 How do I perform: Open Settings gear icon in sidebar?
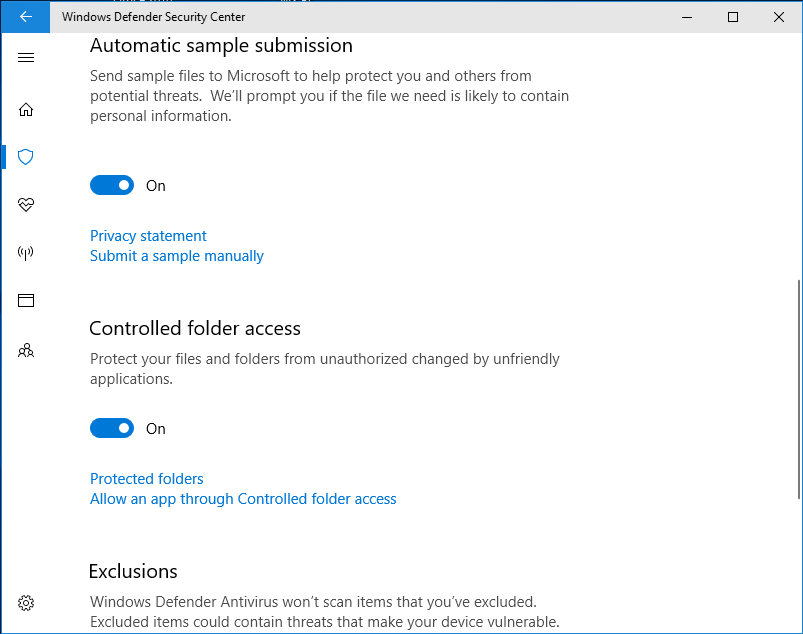26,603
